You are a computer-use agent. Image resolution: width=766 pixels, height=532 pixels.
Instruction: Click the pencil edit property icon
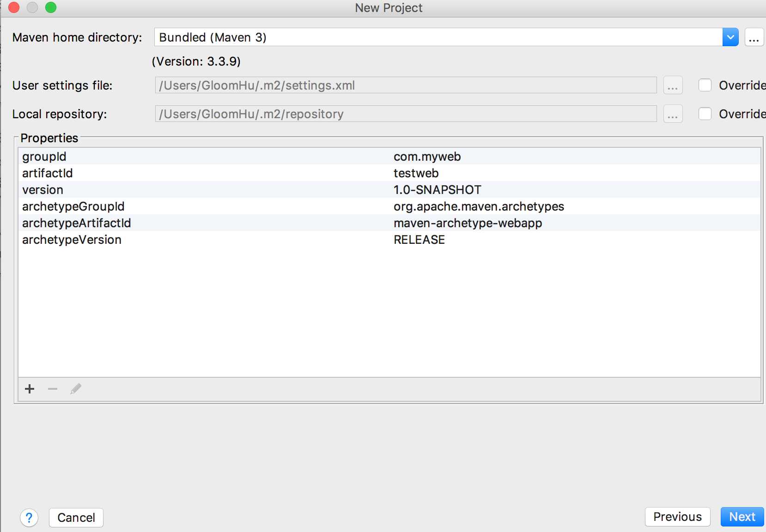click(76, 389)
